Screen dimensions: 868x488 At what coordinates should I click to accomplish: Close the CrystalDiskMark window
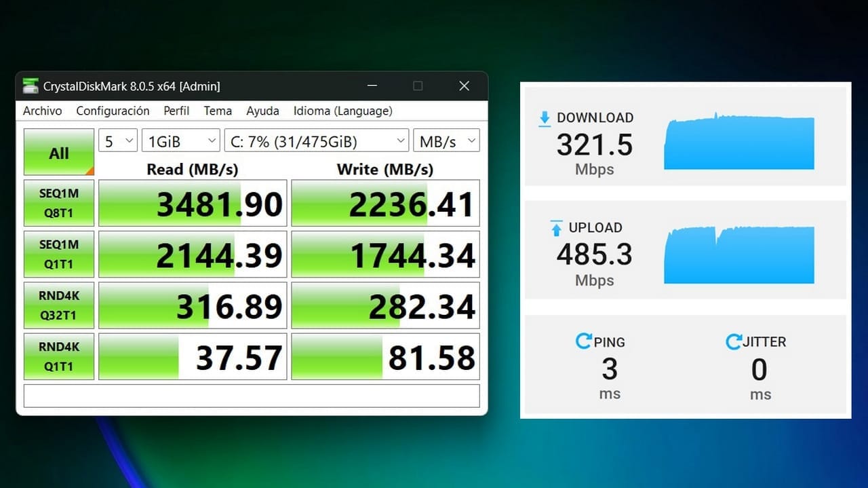[x=464, y=86]
